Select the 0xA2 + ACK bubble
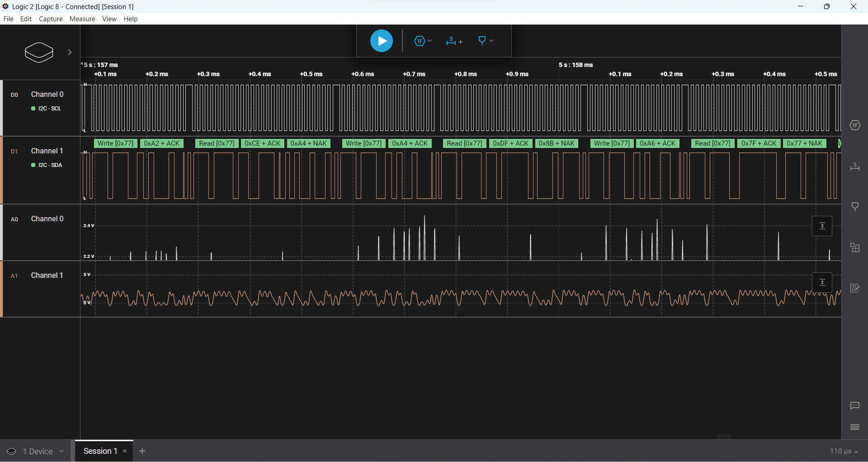This screenshot has height=462, width=868. tap(162, 143)
